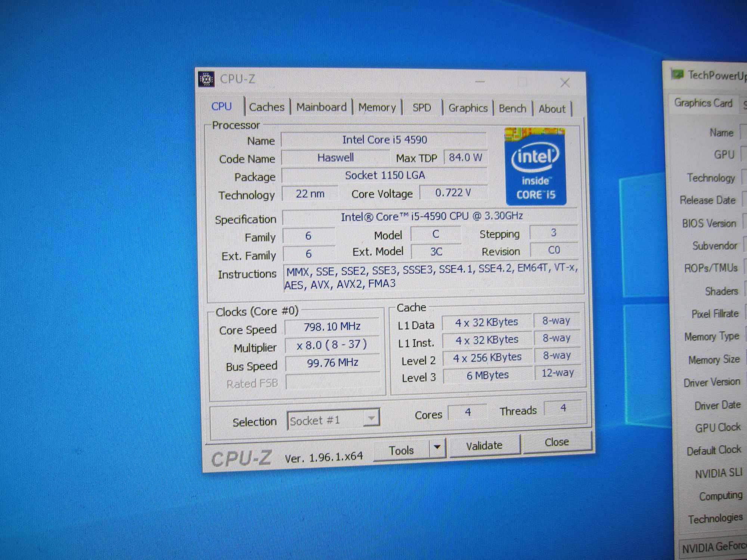This screenshot has height=560, width=747.
Task: Click the Release Date label in TechPowerUp
Action: (x=707, y=200)
